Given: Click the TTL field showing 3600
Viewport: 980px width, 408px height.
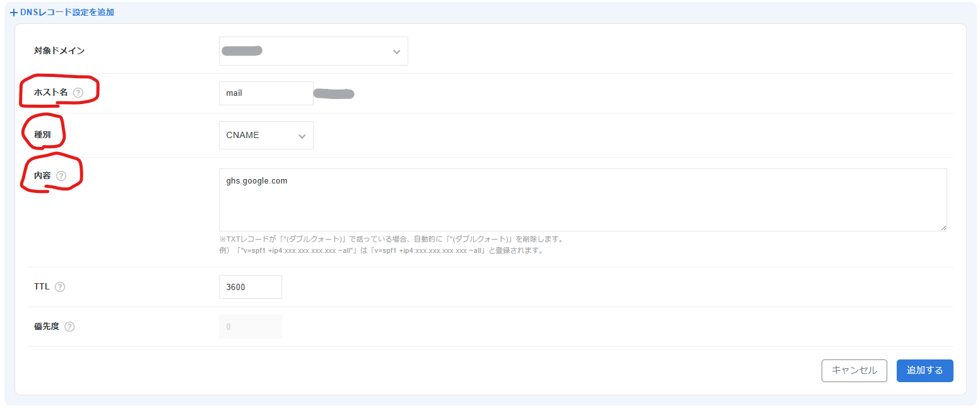Looking at the screenshot, I should [x=251, y=287].
